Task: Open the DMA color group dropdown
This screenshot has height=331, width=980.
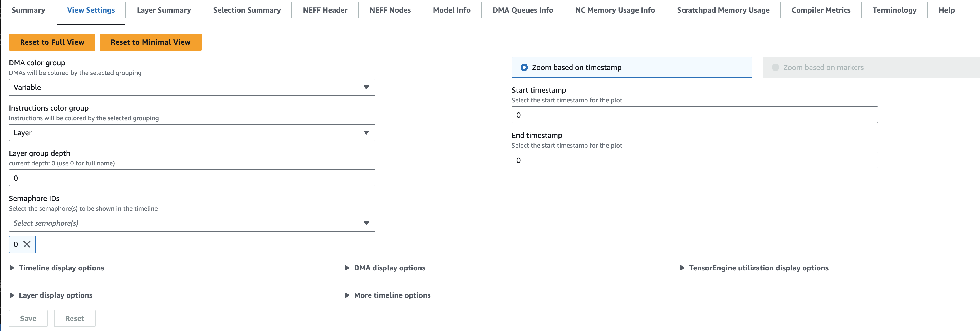Action: 192,87
